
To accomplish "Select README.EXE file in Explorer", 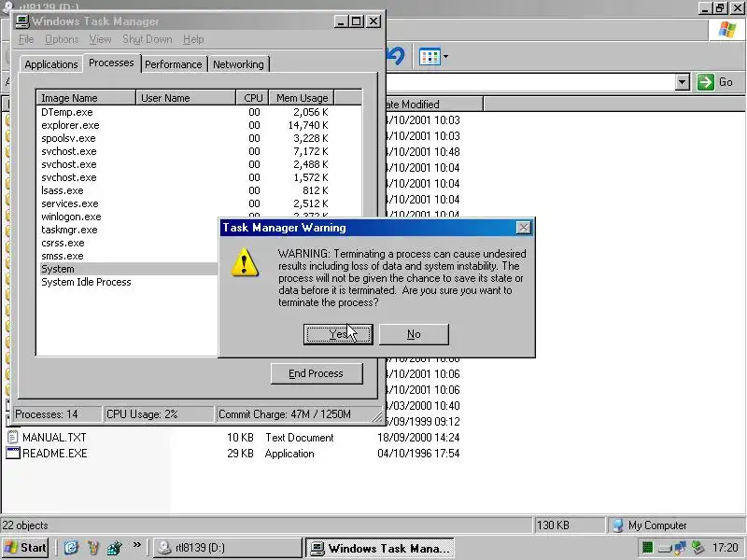I will click(55, 454).
